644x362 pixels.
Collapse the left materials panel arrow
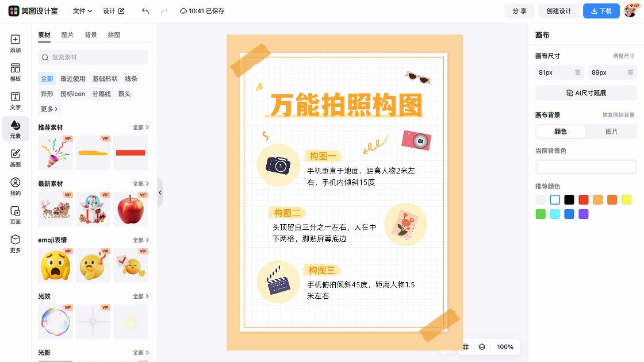160,192
